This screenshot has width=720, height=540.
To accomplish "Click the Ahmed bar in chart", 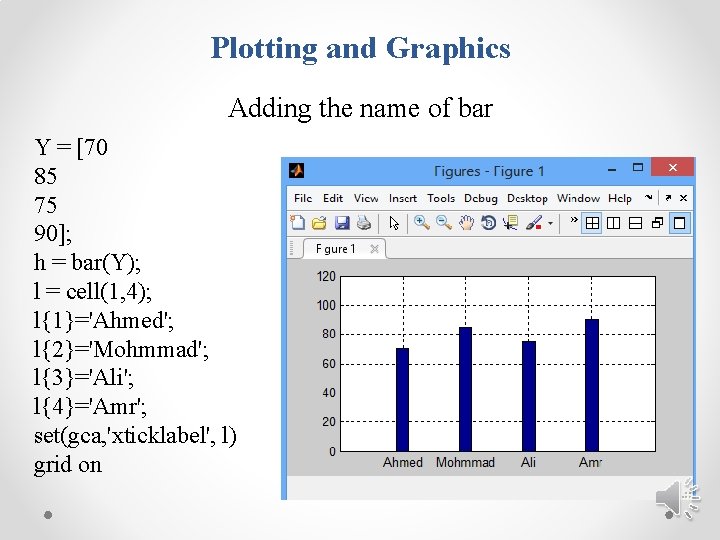I will pos(402,399).
